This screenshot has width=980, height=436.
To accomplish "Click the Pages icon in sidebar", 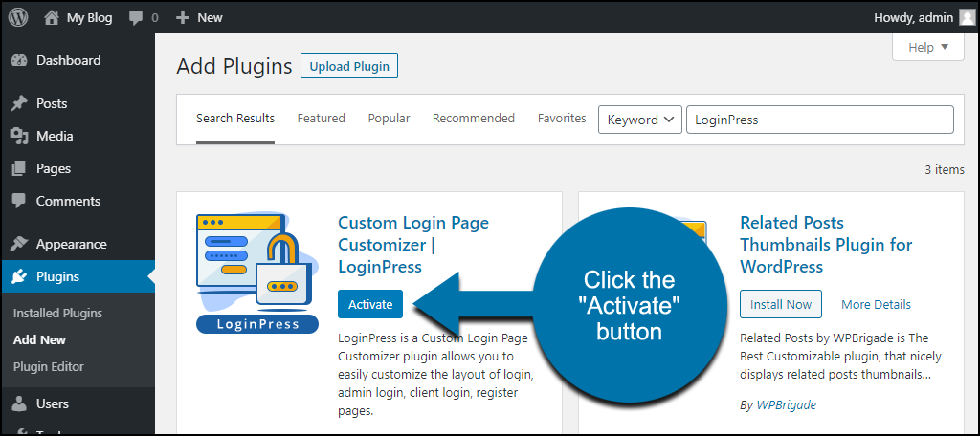I will tap(19, 168).
